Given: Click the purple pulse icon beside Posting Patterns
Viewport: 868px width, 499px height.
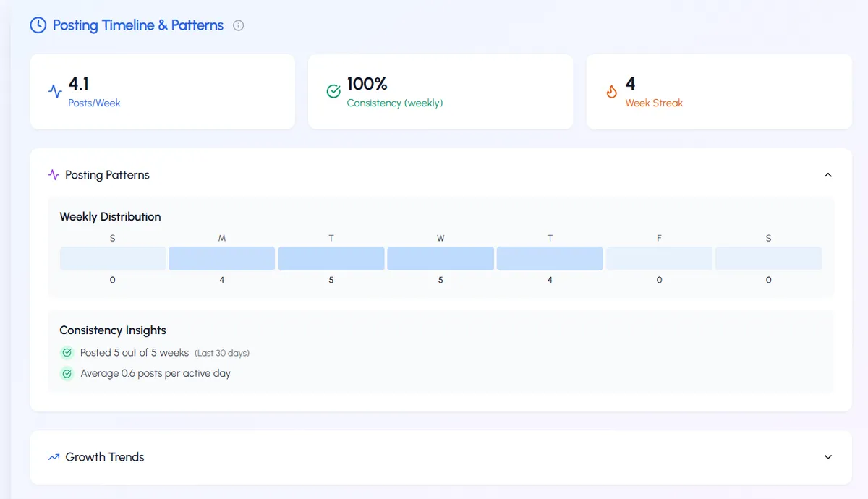Looking at the screenshot, I should click(54, 175).
